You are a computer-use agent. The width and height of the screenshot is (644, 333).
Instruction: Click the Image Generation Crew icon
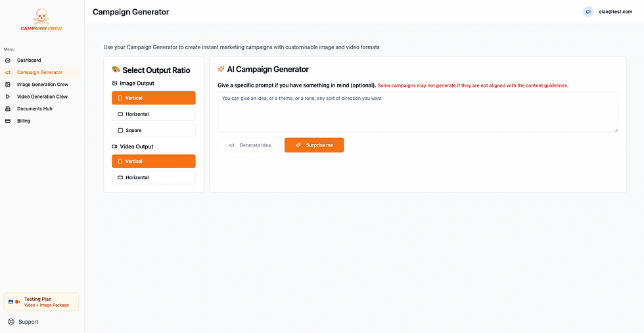(x=8, y=85)
